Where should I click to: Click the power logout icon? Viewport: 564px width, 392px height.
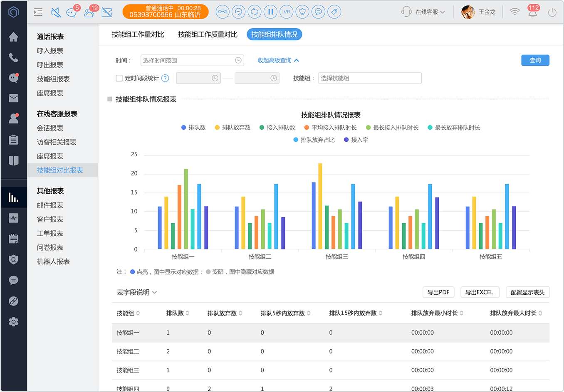pyautogui.click(x=552, y=12)
